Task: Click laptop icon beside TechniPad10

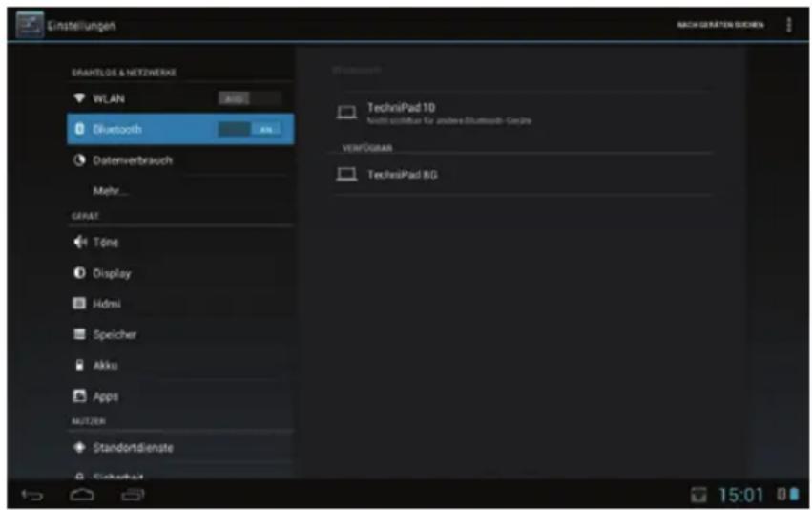Action: point(346,113)
